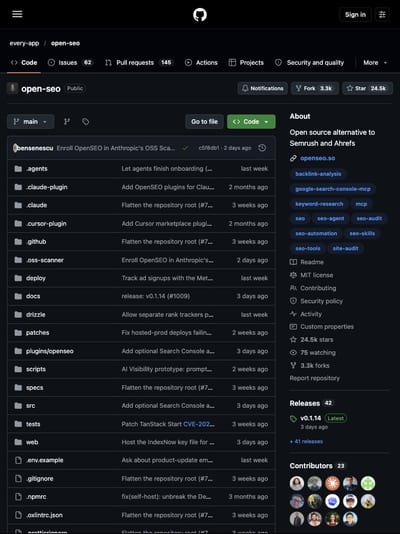This screenshot has height=534, width=400.
Task: Visit the openseo.so website link
Action: 318,158
